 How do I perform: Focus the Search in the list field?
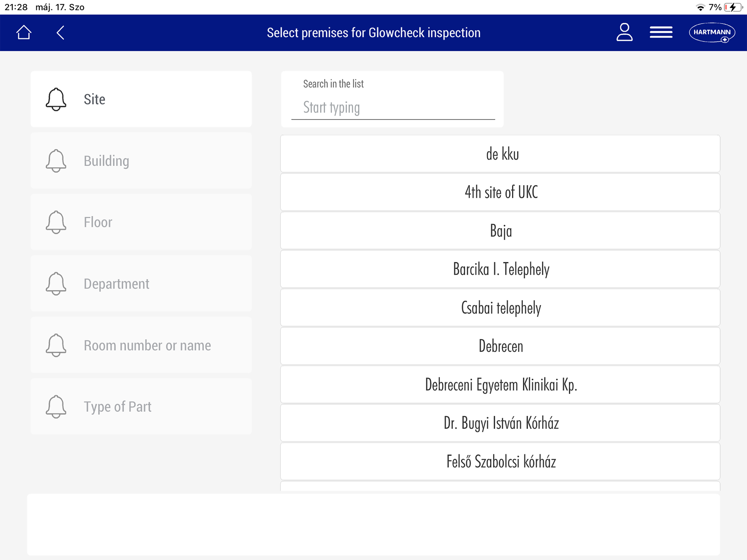pyautogui.click(x=393, y=108)
